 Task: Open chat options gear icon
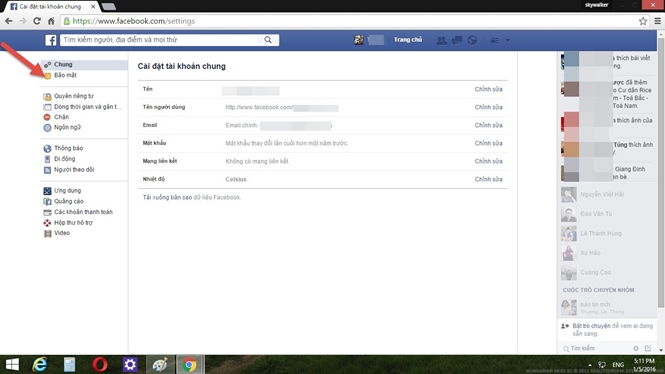pos(636,349)
